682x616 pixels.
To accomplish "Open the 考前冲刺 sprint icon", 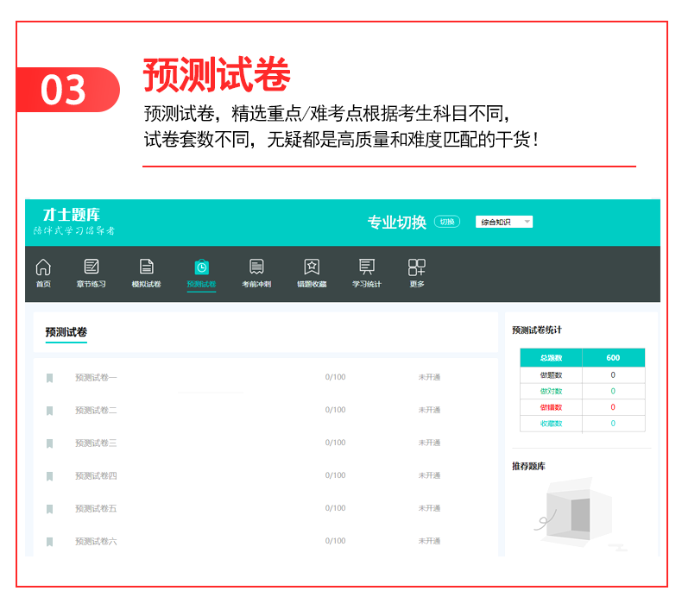I will [x=256, y=267].
